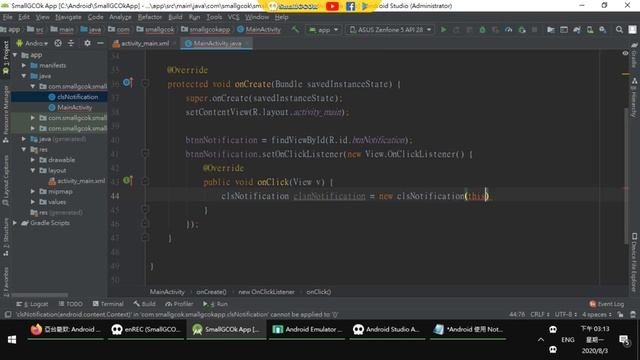Toggle the inspections eye icon above scrollbar
Screen dimensions: 640x360
(625, 53)
